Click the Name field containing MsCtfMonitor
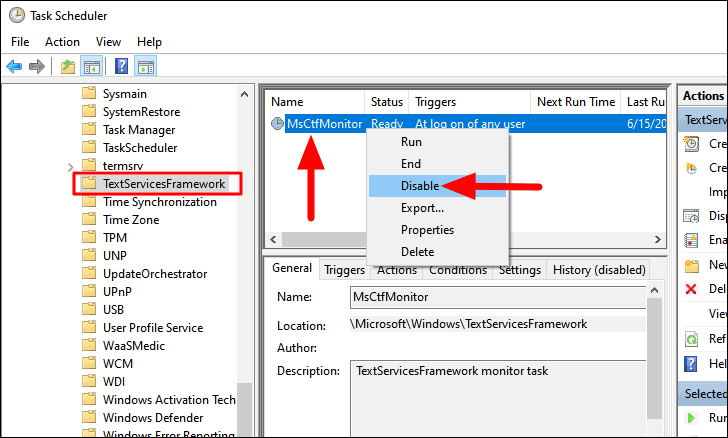Viewport: 728px width, 438px height. coord(498,297)
